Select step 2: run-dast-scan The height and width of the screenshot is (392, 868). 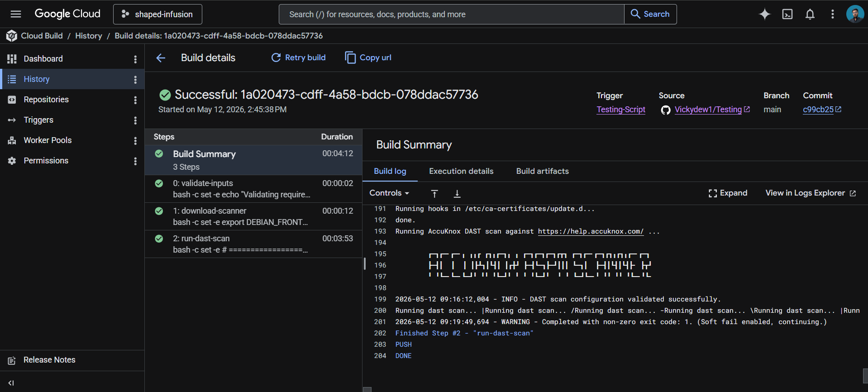pos(253,244)
